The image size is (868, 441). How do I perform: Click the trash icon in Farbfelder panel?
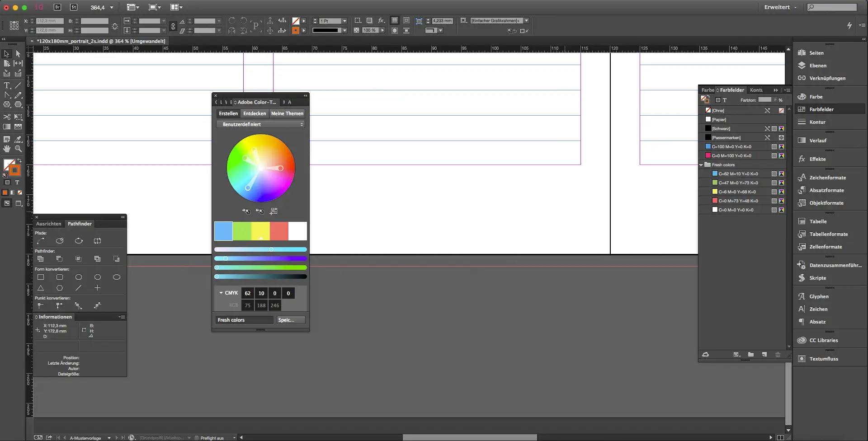[778, 355]
